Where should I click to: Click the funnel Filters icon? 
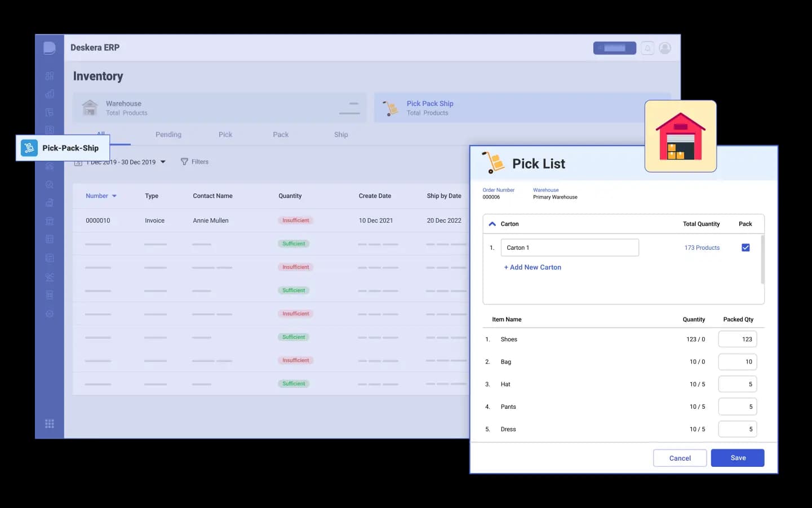[184, 162]
